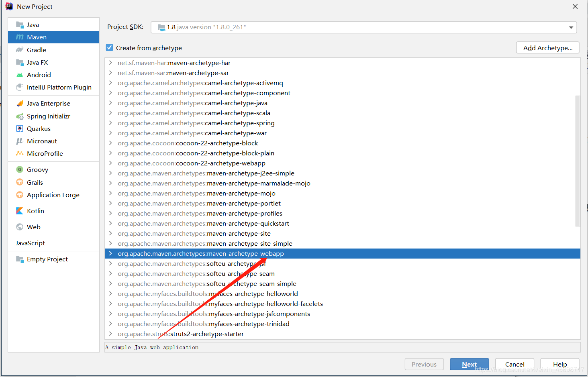Click the Next button
588x377 pixels.
(x=469, y=364)
